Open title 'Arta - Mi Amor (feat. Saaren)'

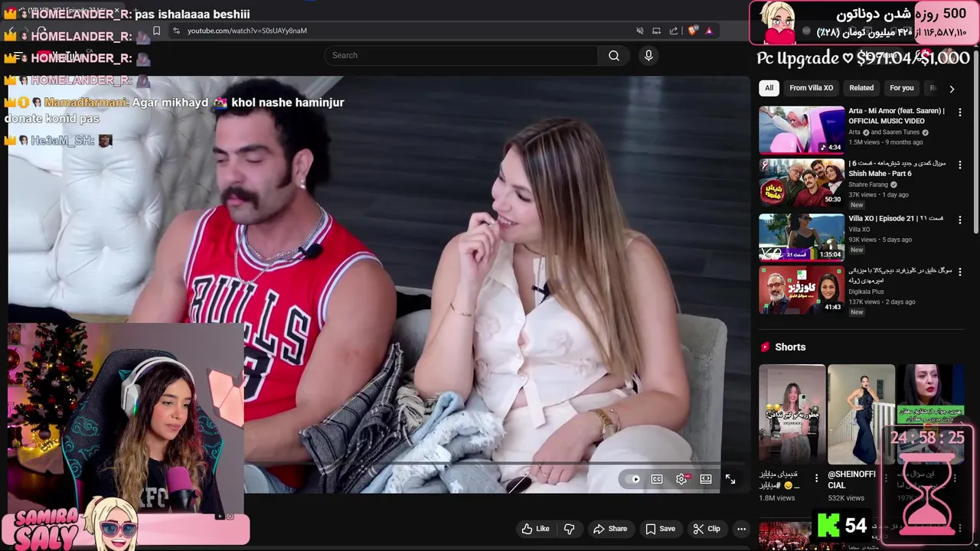pyautogui.click(x=897, y=116)
